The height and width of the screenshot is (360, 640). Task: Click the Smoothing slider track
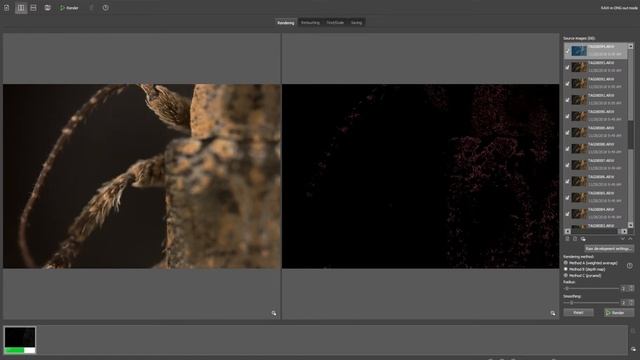(592, 302)
